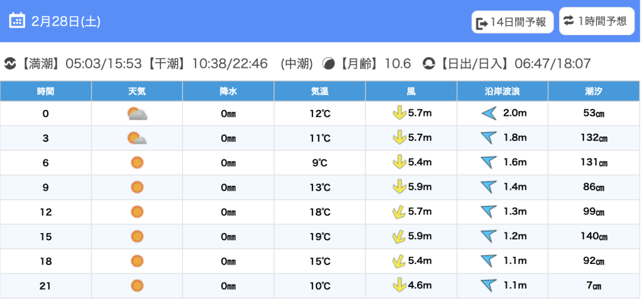This screenshot has width=644, height=299.
Task: Click the sunrise icon before 日出/日入
Action: click(x=428, y=63)
